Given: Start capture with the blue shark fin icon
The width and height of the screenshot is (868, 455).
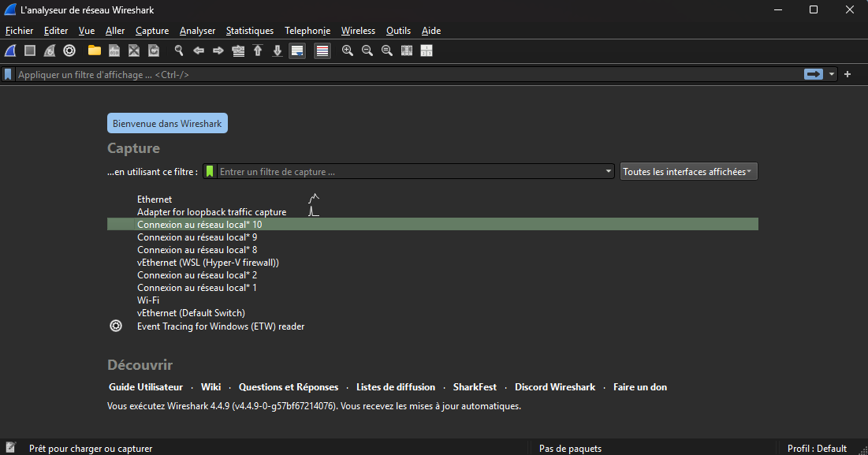Looking at the screenshot, I should coord(11,50).
